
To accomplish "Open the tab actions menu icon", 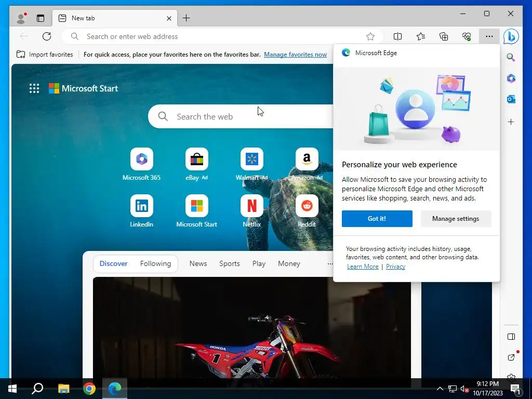I will pos(41,18).
